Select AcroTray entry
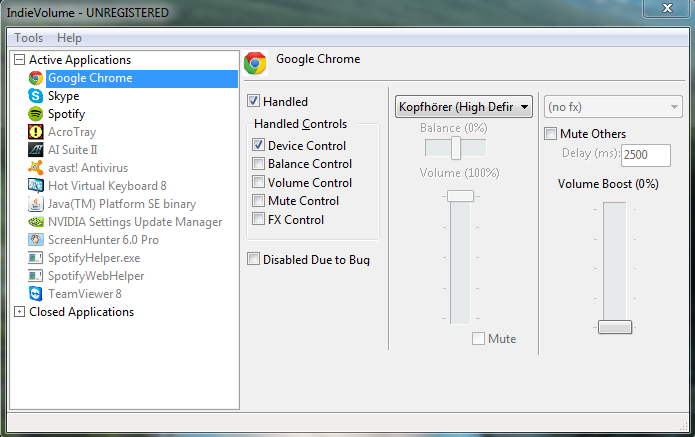 (x=72, y=132)
